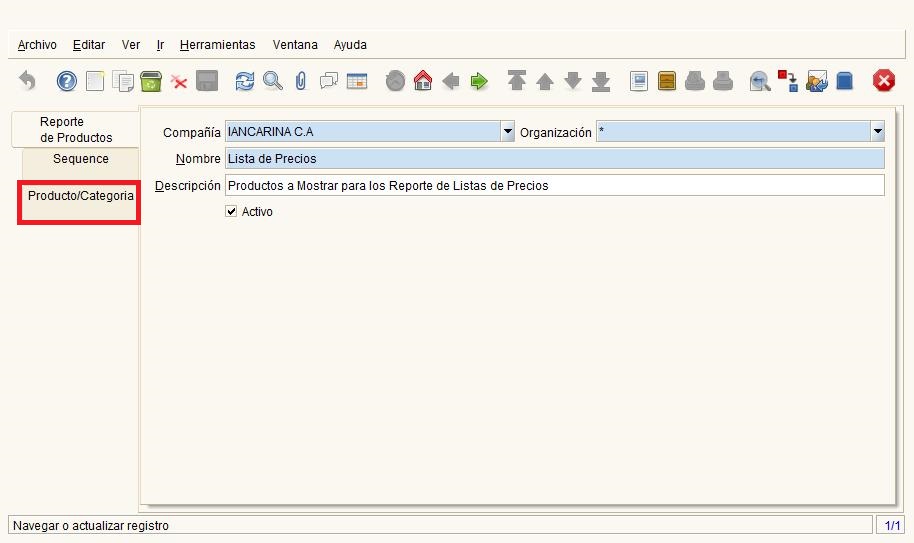Click status text 'Navegar o actualizar registro'

[91, 526]
